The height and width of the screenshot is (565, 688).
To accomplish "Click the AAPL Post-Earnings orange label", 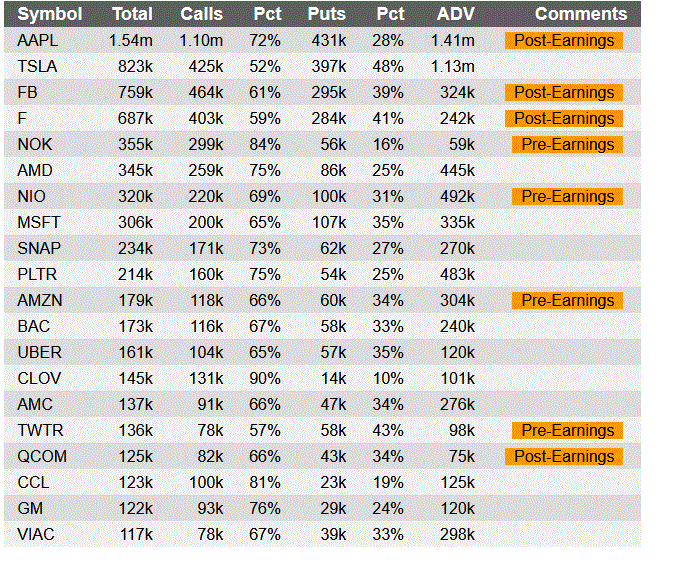I will click(x=564, y=40).
